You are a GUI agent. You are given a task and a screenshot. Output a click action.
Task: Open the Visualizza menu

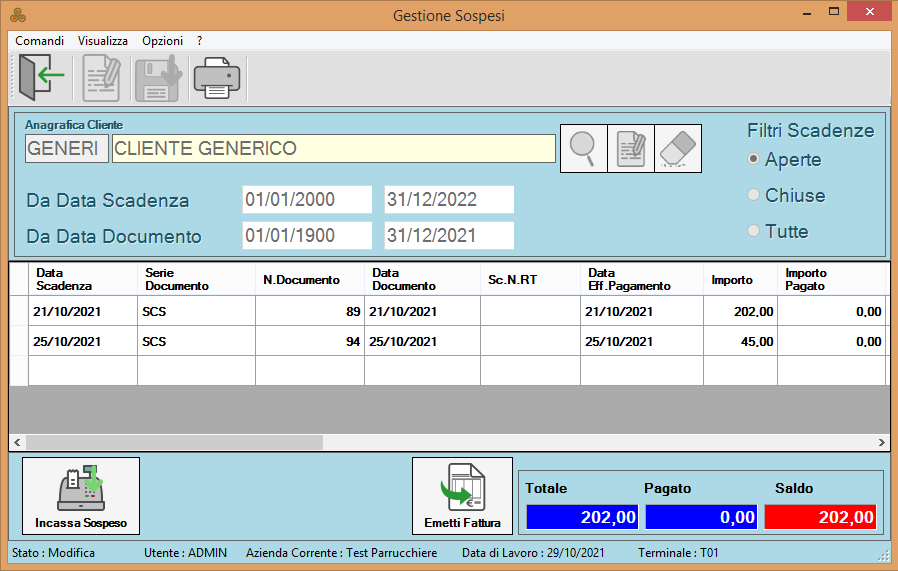(x=103, y=41)
